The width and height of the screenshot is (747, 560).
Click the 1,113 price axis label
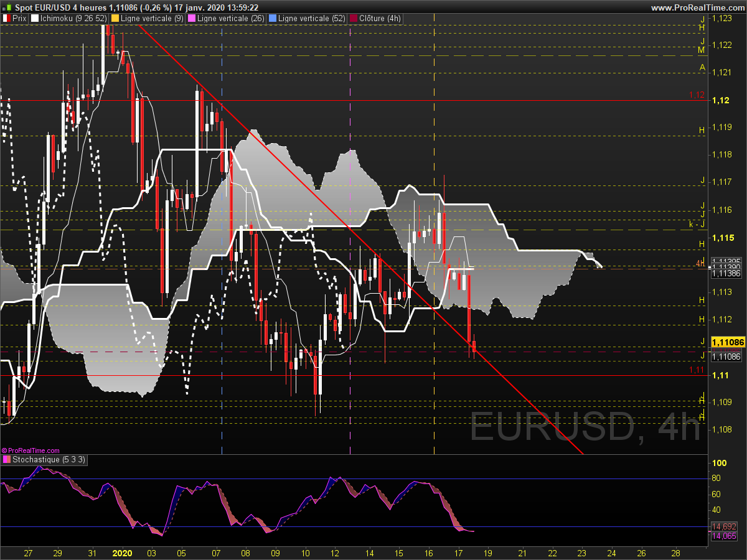click(722, 292)
